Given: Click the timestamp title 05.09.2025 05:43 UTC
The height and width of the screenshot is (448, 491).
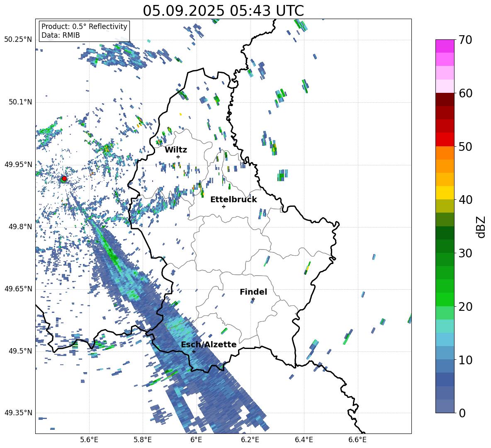Looking at the screenshot, I should pos(223,11).
